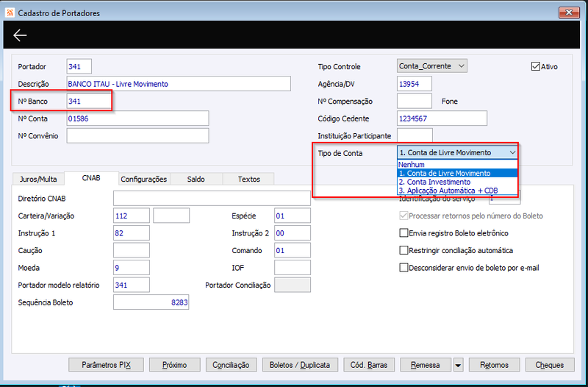
Task: Click the empty Nº Compensação field
Action: pos(415,101)
